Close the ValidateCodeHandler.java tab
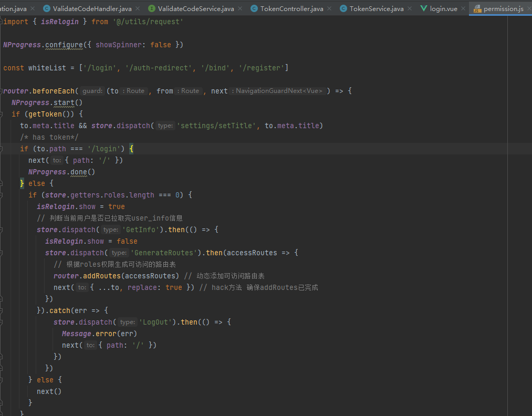Image resolution: width=532 pixels, height=416 pixels. (138, 8)
